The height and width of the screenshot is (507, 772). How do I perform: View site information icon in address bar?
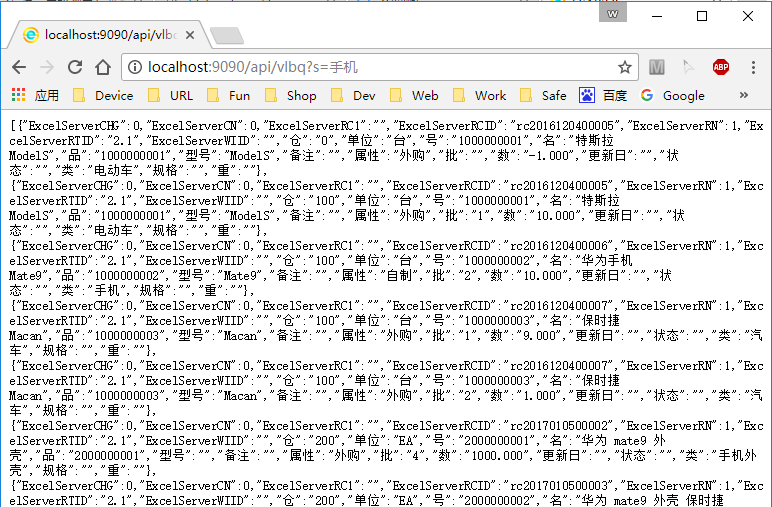click(135, 67)
